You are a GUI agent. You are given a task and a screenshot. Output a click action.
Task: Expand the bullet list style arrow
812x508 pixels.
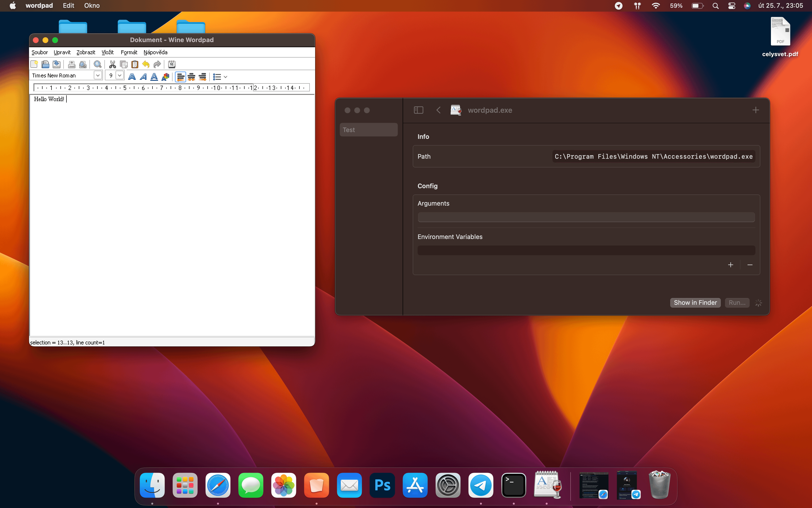click(225, 77)
